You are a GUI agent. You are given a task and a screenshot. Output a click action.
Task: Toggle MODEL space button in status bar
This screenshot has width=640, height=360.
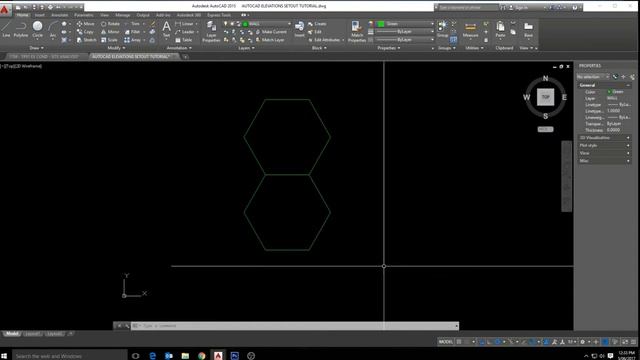coord(445,342)
